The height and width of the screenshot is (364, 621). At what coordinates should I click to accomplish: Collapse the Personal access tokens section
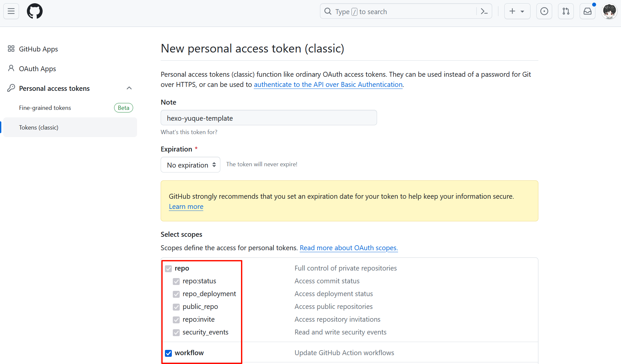tap(129, 88)
